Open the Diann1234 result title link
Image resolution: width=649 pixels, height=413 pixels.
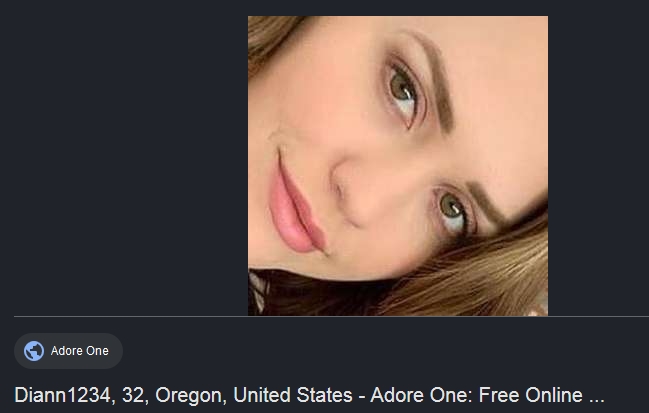pyautogui.click(x=309, y=395)
